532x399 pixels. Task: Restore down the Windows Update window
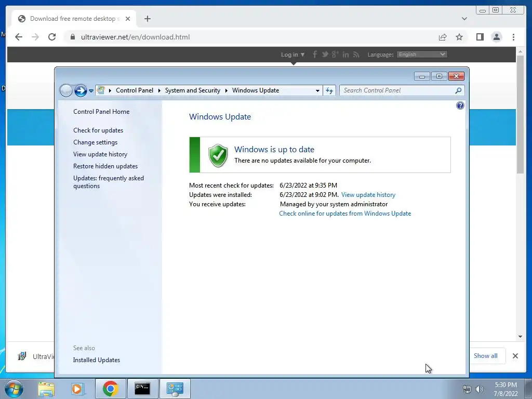tap(439, 76)
